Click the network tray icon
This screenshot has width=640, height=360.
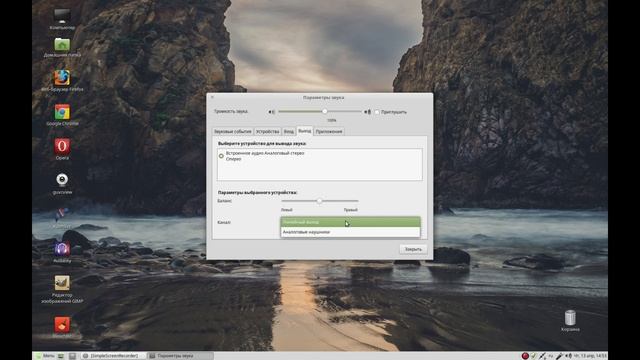click(542, 356)
